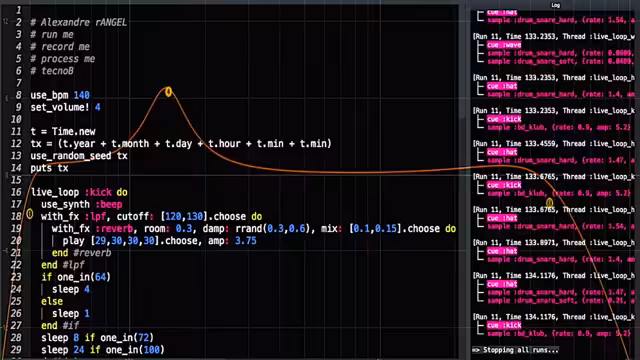Image resolution: width=640 pixels, height=360 pixels.
Task: Click the 'use_synth :beep' line
Action: [82, 204]
